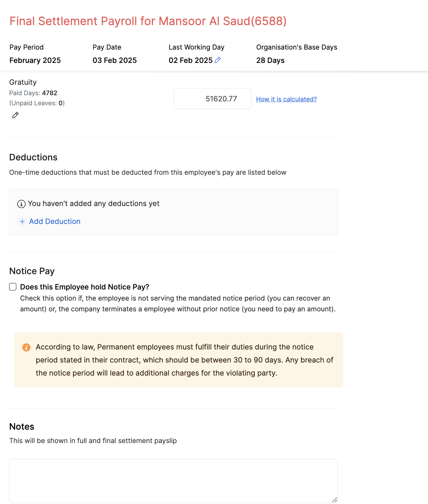Focus the Gratuity amount field

pyautogui.click(x=212, y=99)
